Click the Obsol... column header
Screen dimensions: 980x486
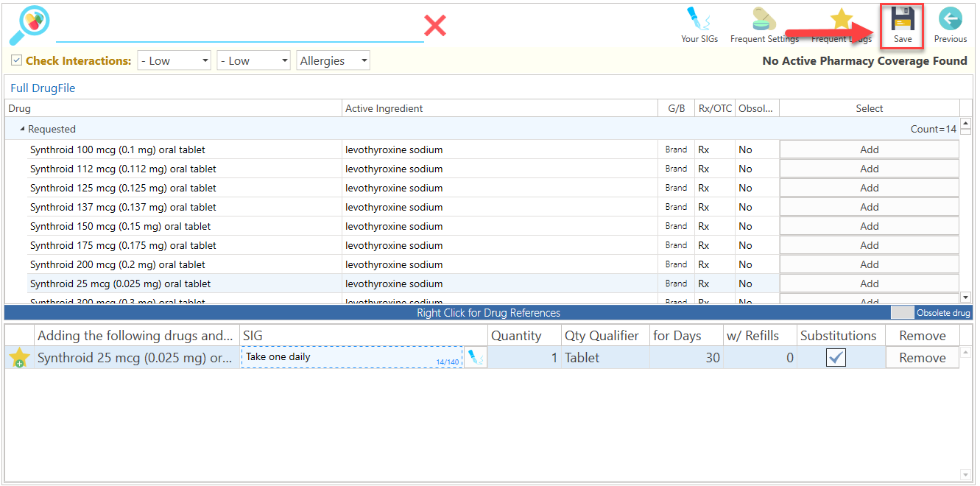[x=758, y=108]
